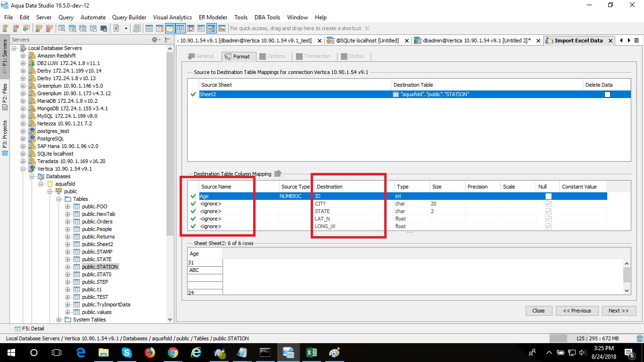Screen dimensions: 644x362
Task: Select public.STATION in the tree
Action: [x=99, y=267]
